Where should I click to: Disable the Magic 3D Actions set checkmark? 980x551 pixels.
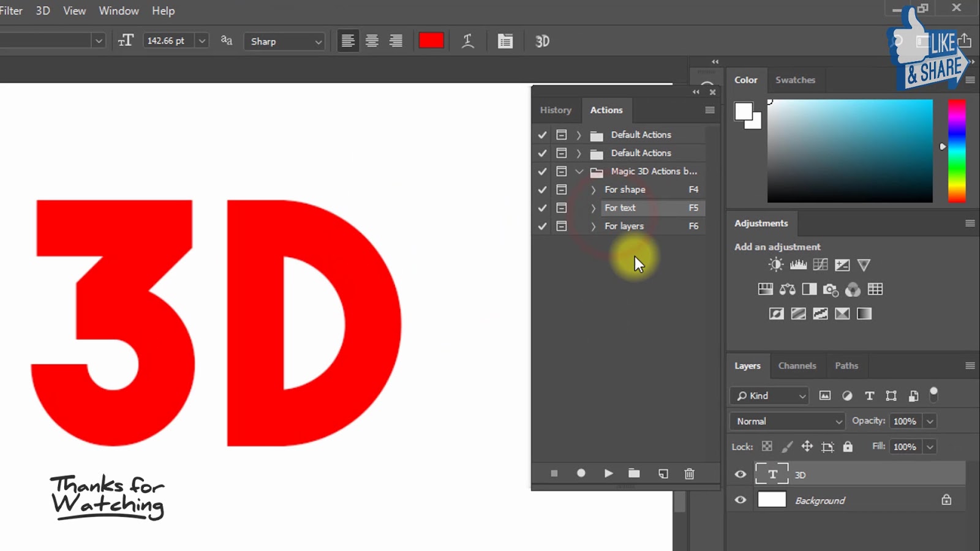click(x=541, y=171)
